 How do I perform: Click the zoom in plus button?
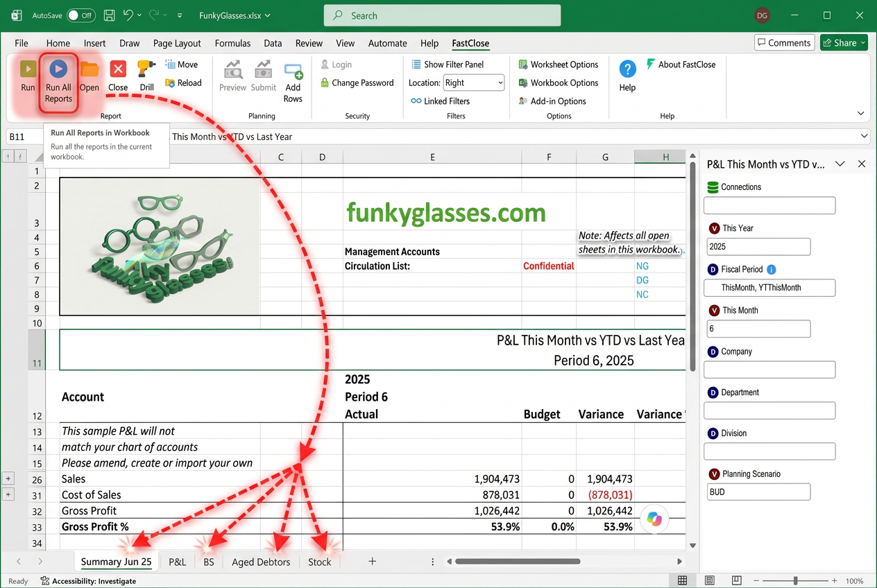coord(835,580)
